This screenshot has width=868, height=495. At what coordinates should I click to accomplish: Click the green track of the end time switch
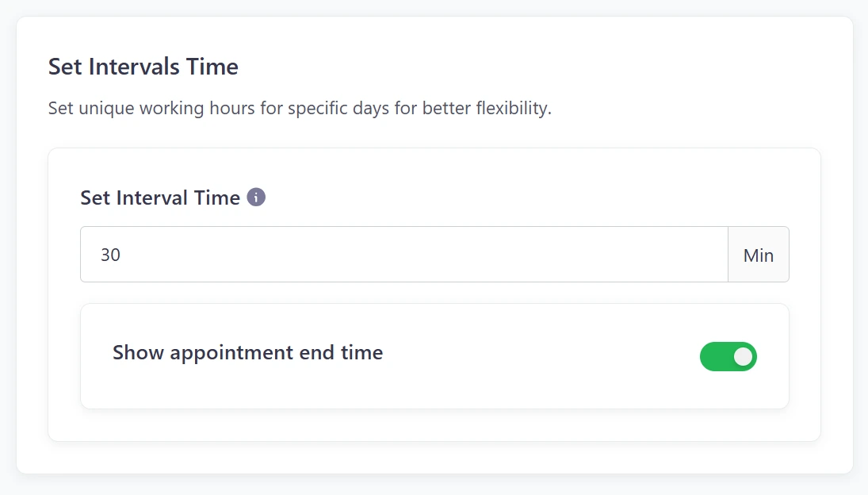point(713,357)
